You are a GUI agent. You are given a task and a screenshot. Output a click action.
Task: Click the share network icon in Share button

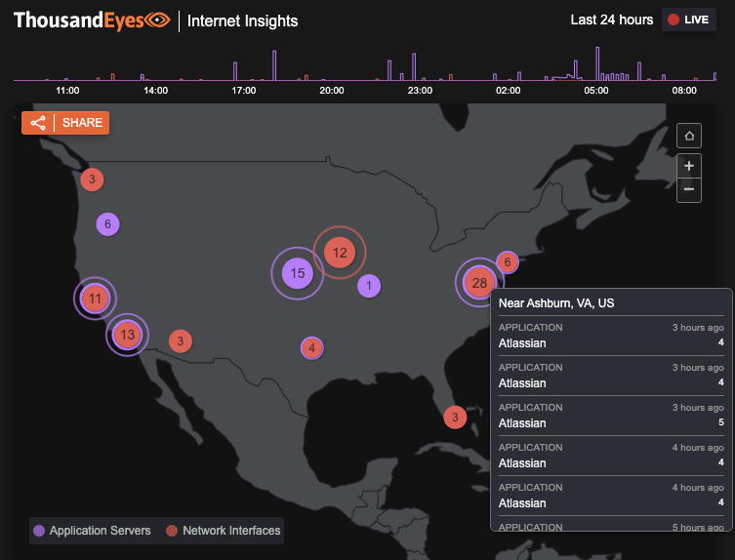click(38, 123)
